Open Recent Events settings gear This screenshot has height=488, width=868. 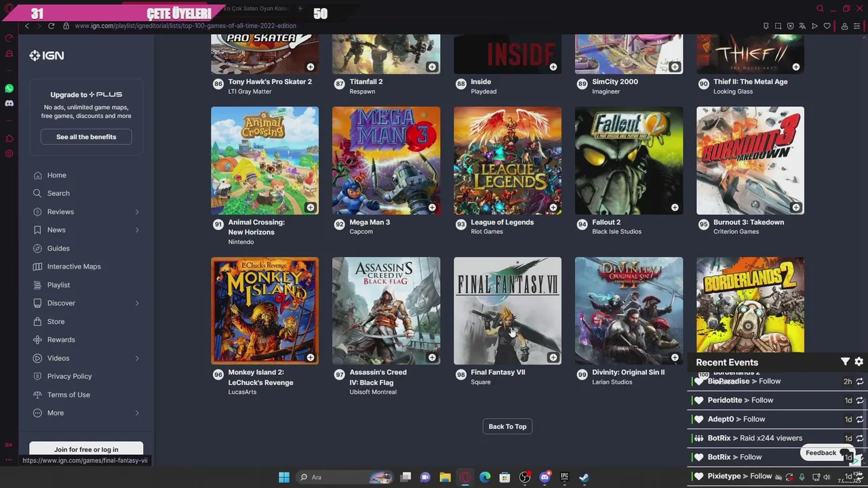click(x=859, y=362)
